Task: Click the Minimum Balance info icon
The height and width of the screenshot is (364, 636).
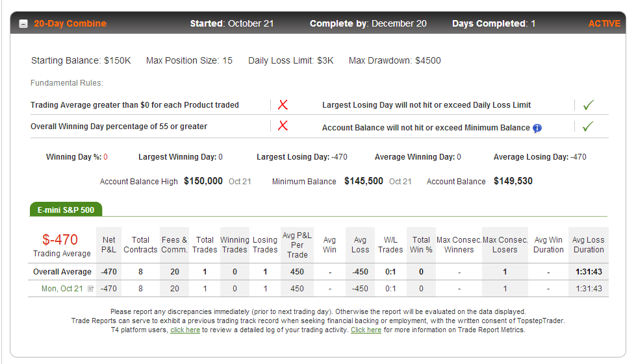Action: [537, 128]
